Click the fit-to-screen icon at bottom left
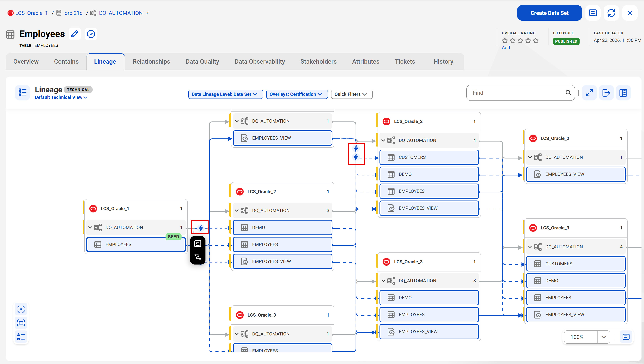This screenshot has height=364, width=644. tap(21, 323)
